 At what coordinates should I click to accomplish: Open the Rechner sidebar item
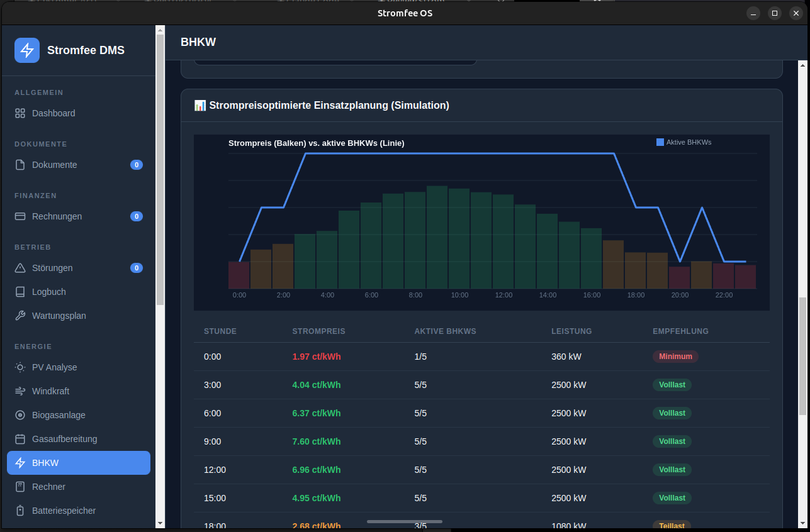click(x=48, y=487)
